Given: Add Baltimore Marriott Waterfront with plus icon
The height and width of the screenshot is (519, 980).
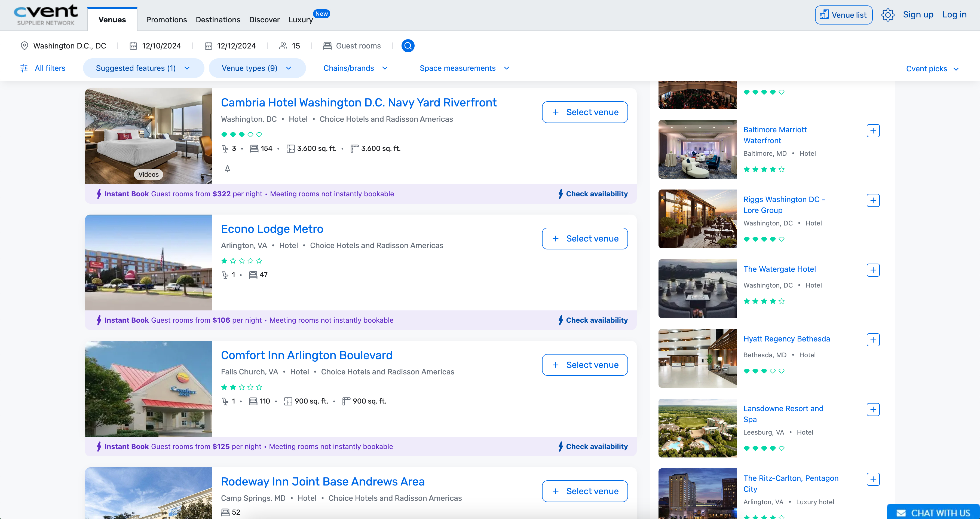Looking at the screenshot, I should tap(873, 130).
